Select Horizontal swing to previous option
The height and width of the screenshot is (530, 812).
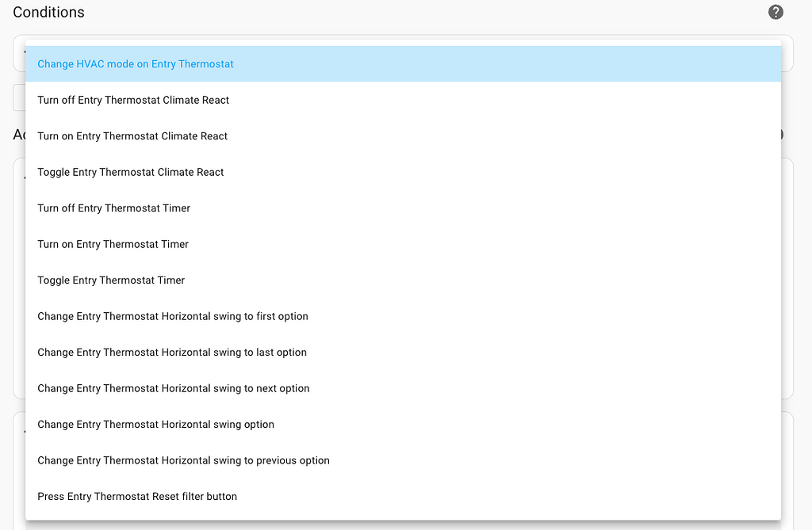point(403,460)
